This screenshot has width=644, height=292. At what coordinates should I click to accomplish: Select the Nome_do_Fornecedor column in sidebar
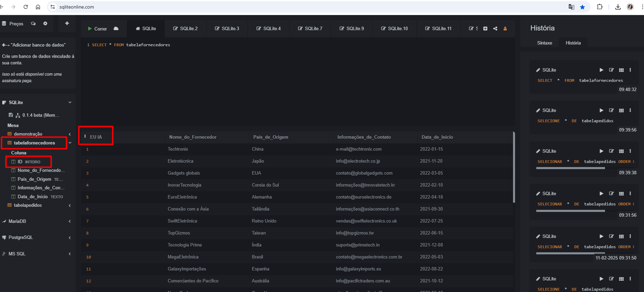[x=41, y=170]
